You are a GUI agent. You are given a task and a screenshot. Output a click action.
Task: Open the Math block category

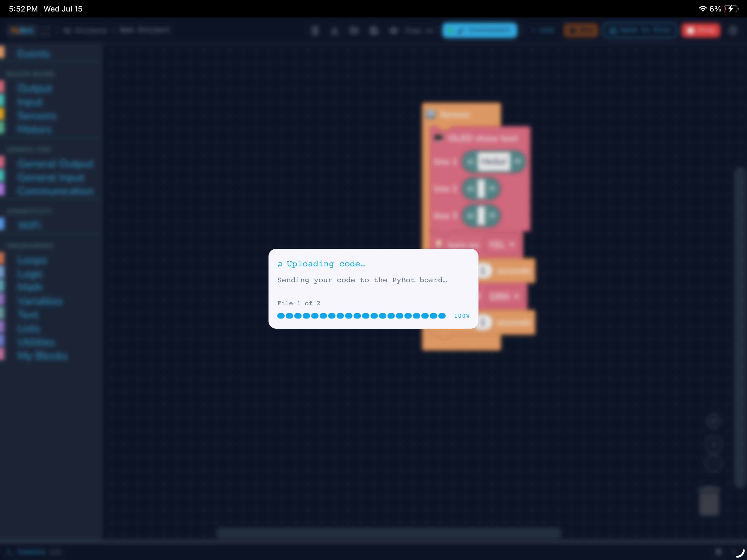click(x=30, y=287)
